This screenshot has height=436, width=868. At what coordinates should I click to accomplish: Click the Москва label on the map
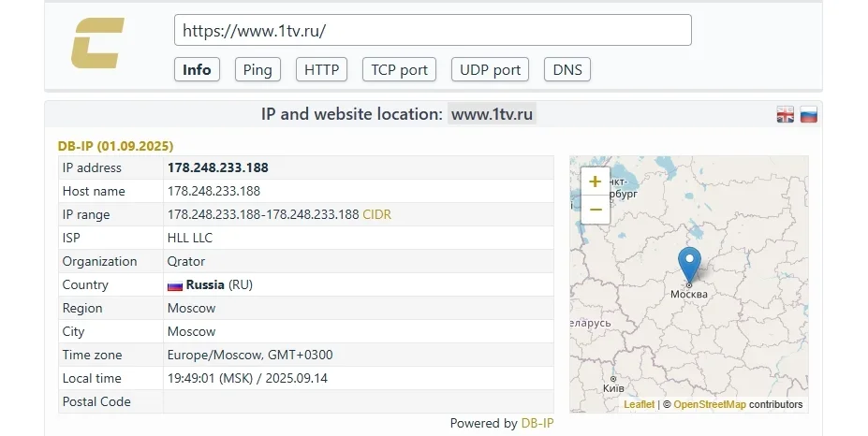click(689, 295)
